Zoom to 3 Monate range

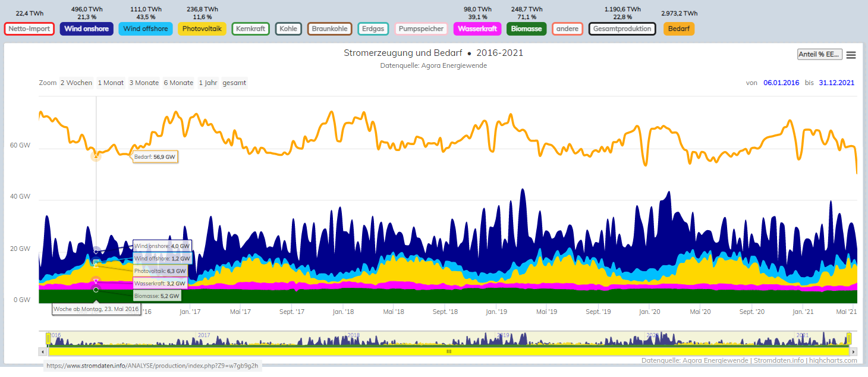click(x=144, y=83)
